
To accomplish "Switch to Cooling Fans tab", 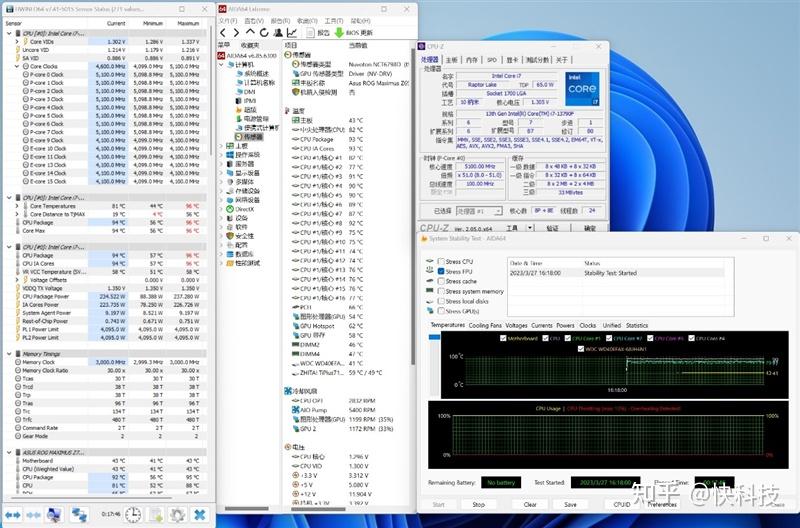I will (x=485, y=325).
